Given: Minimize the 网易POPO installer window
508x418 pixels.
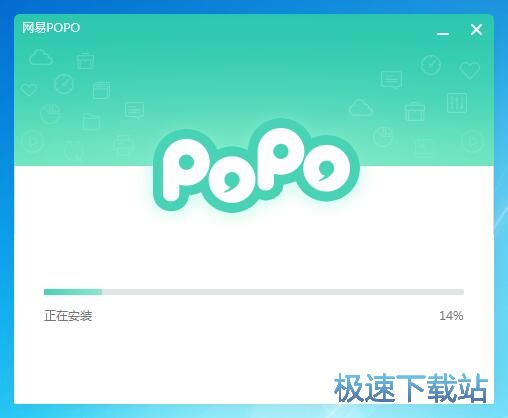Looking at the screenshot, I should tap(443, 33).
